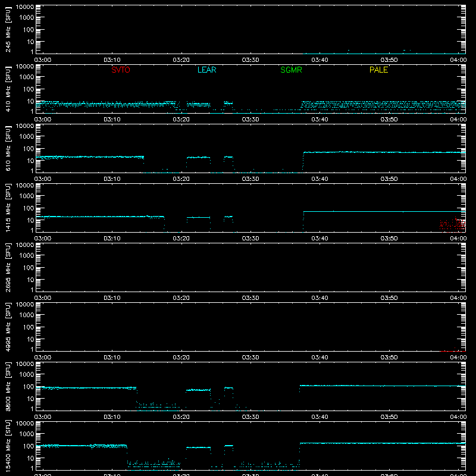
Task: Click the cyan LEAR station label
Action: [x=206, y=70]
